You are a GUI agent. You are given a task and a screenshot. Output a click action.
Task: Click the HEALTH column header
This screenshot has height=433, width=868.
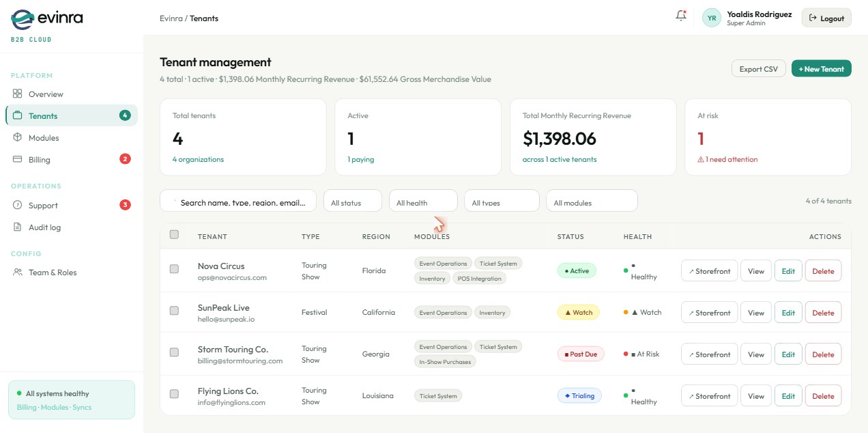click(637, 237)
